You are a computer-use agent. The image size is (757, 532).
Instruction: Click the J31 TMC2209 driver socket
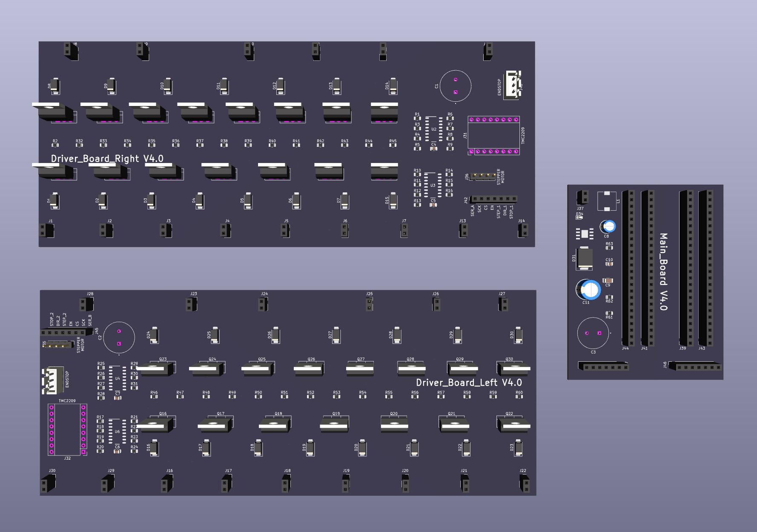point(493,136)
